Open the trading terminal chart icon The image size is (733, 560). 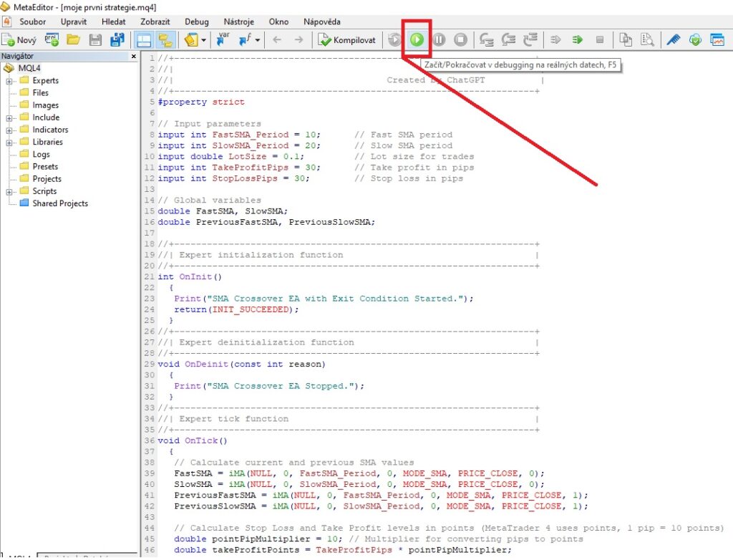717,40
